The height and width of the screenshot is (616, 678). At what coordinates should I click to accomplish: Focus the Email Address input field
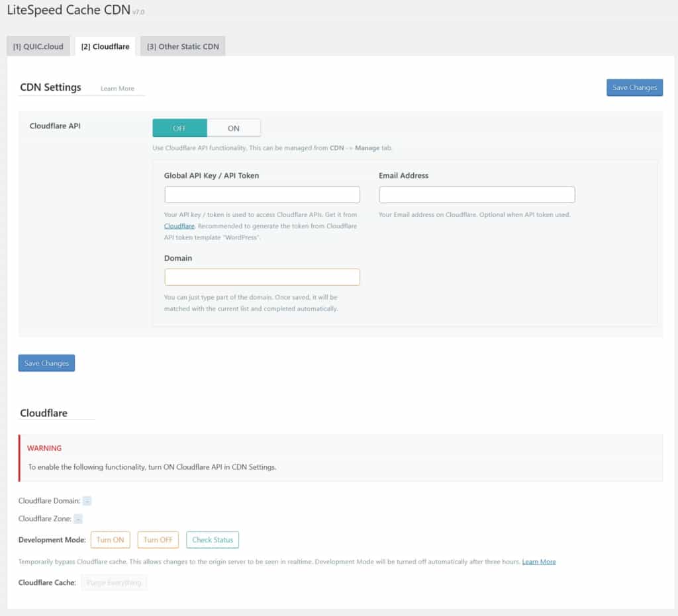(x=477, y=194)
